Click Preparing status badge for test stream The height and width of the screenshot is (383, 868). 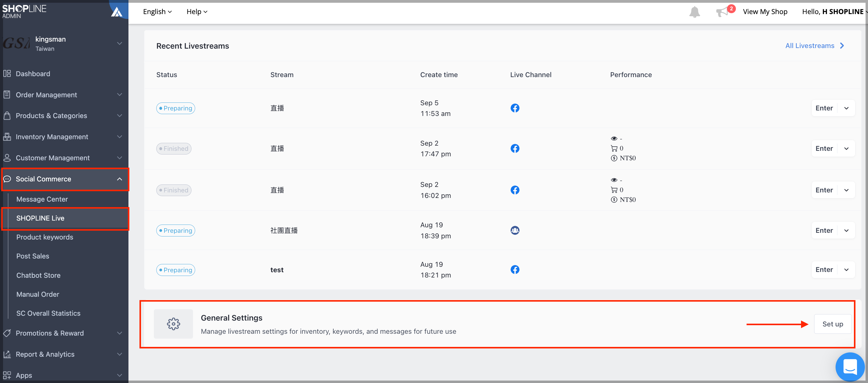(176, 270)
